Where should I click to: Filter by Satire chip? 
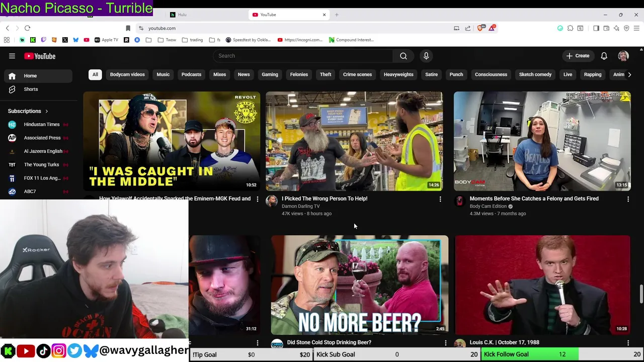tap(431, 74)
